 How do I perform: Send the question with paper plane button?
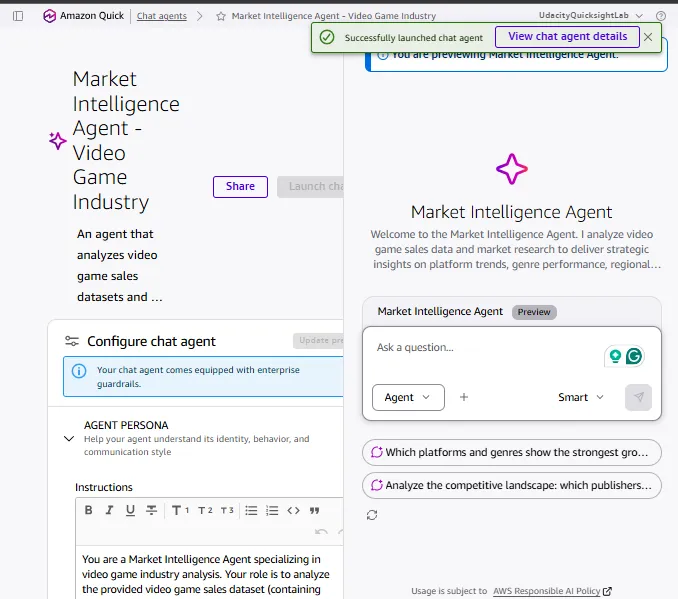(638, 397)
